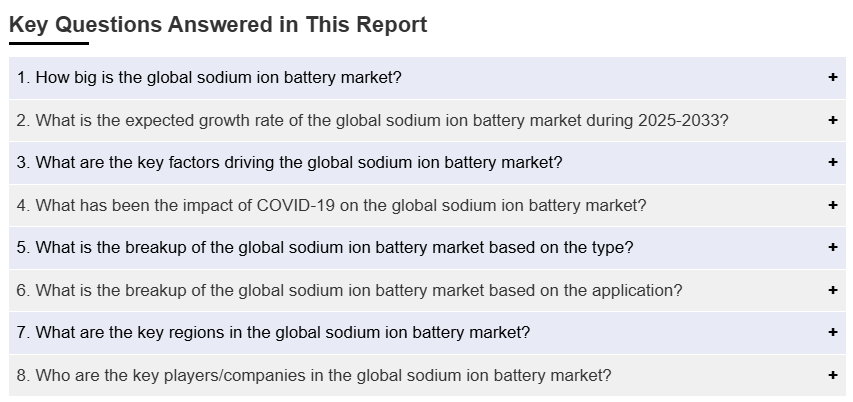Click plus icon on expected growth rate row
The height and width of the screenshot is (402, 853).
click(x=832, y=121)
